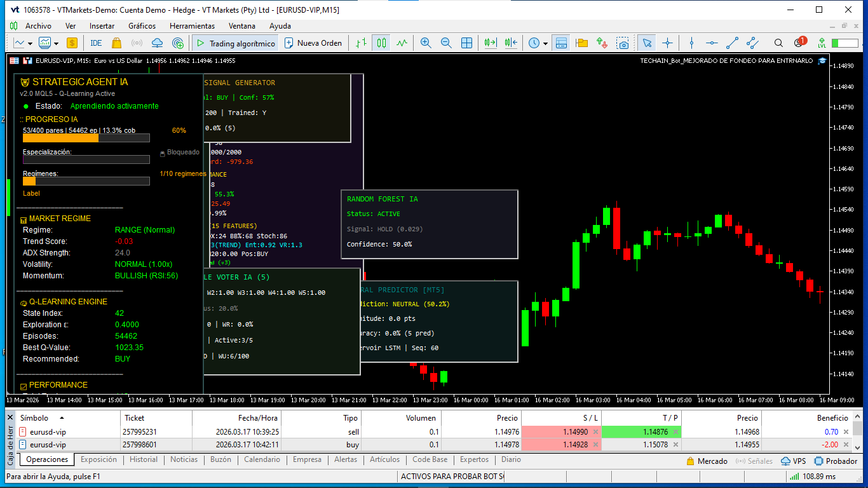Open Probador in the toolbox bar
868x488 pixels.
(836, 461)
